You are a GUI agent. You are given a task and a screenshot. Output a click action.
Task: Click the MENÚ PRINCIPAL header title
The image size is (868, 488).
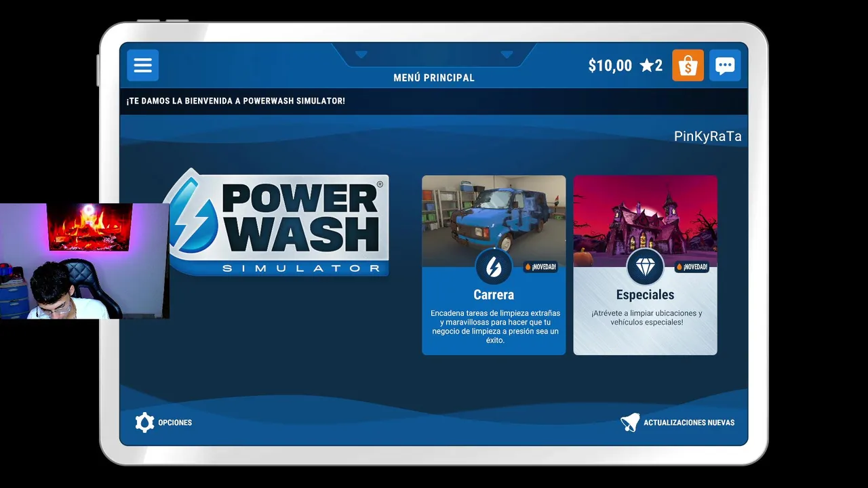click(x=434, y=78)
